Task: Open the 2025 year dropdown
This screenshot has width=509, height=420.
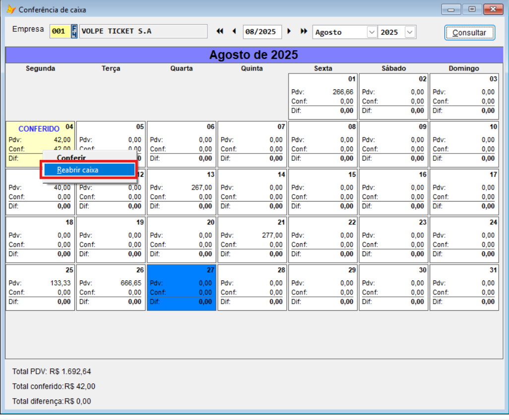Action: 410,32
